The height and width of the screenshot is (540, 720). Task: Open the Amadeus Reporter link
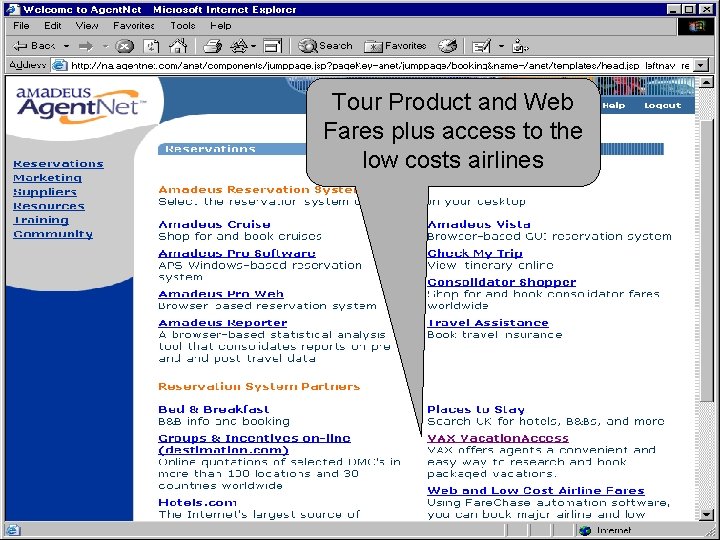click(x=223, y=323)
